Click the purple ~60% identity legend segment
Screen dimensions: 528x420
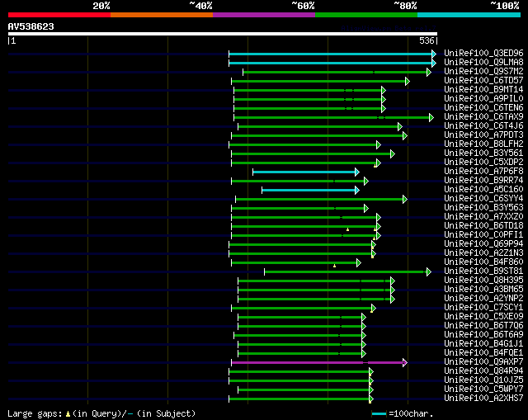click(264, 15)
